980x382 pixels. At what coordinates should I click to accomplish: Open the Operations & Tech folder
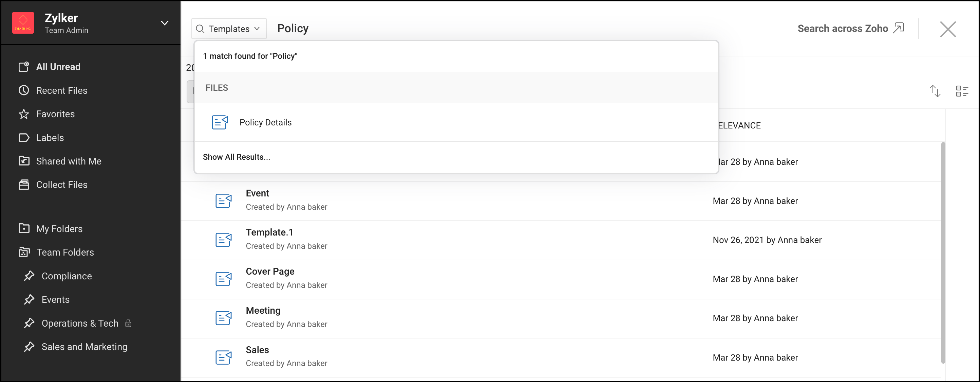click(80, 323)
